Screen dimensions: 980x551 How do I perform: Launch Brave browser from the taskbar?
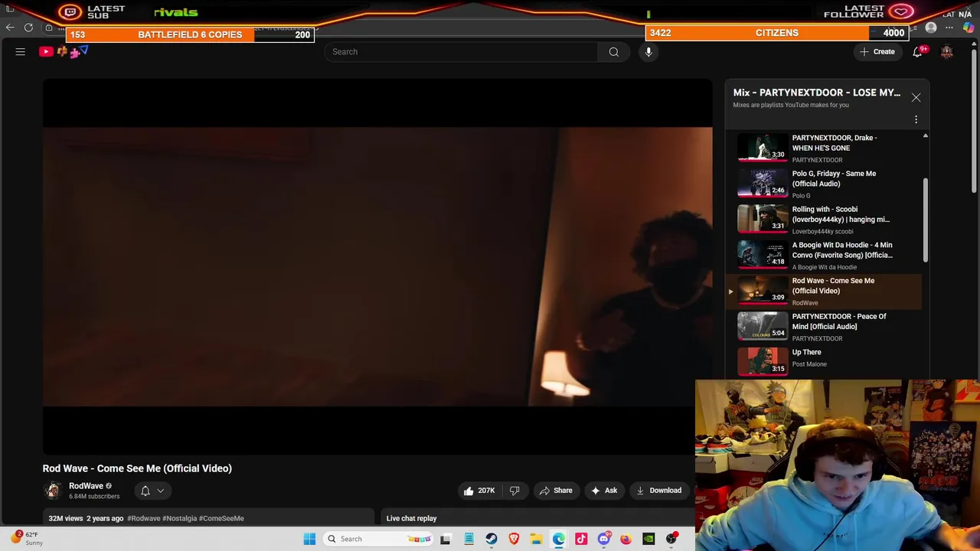point(514,539)
